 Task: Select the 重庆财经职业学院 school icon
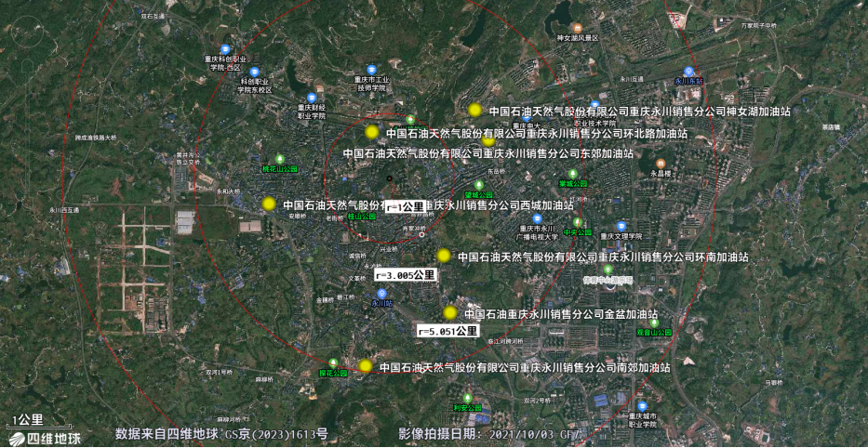(311, 95)
